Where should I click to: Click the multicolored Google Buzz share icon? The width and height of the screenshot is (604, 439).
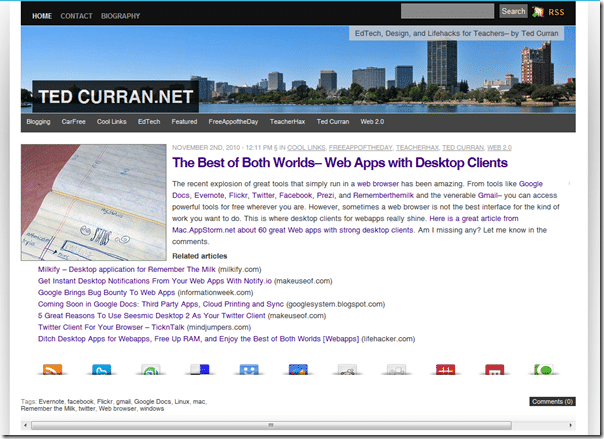point(298,370)
